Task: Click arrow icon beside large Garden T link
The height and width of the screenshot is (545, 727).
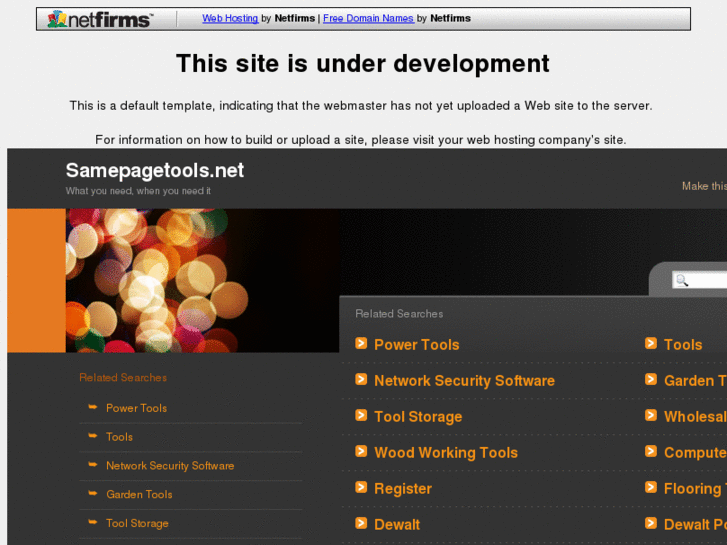Action: 651,379
